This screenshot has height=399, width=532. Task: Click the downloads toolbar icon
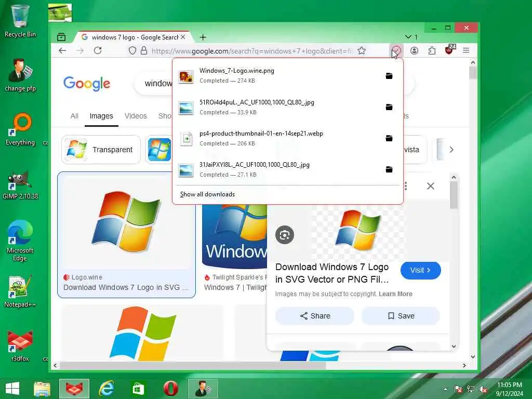click(396, 50)
